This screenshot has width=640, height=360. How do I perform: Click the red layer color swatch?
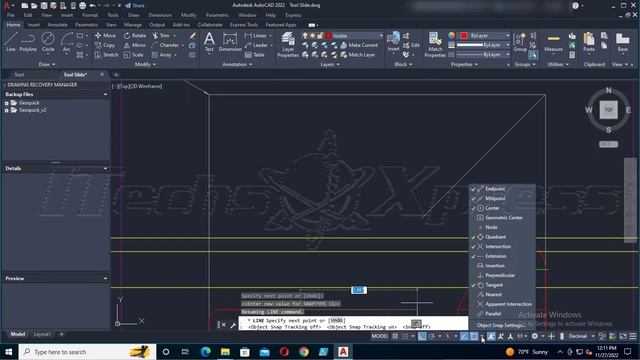328,36
